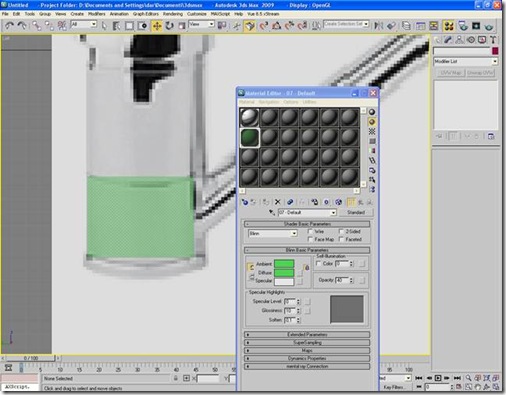Image resolution: width=506 pixels, height=395 pixels.
Task: Click the Undo arrow icon
Action: (x=9, y=26)
